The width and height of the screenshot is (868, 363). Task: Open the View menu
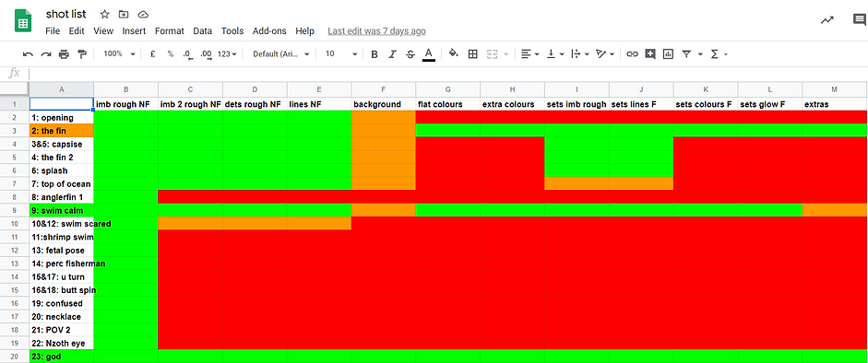pos(103,31)
